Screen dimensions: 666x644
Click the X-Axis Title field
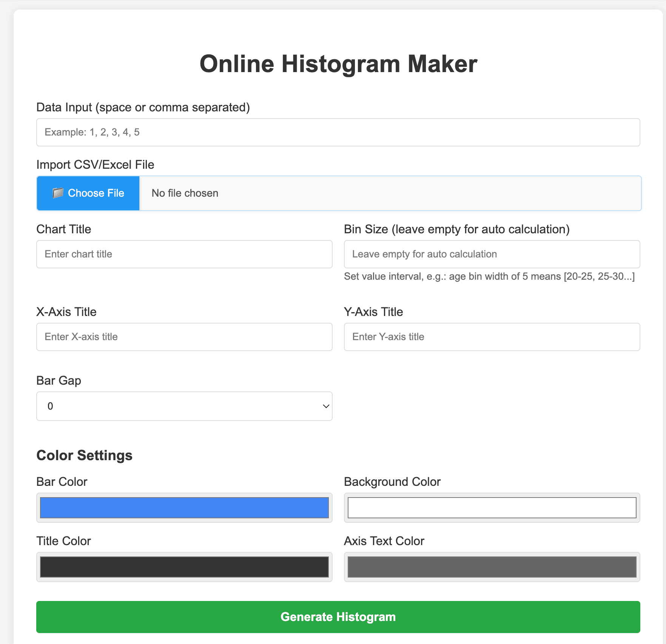tap(184, 337)
